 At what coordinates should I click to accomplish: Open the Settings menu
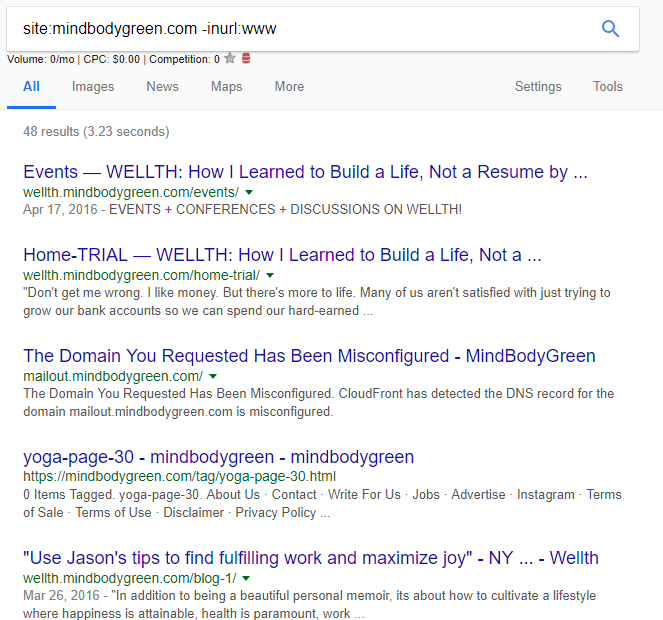(538, 87)
